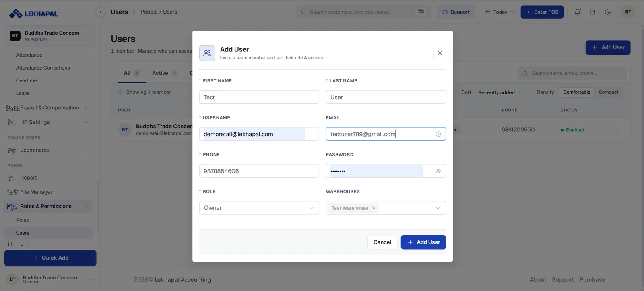This screenshot has height=291, width=644.
Task: Toggle dark mode moon icon
Action: 608,12
